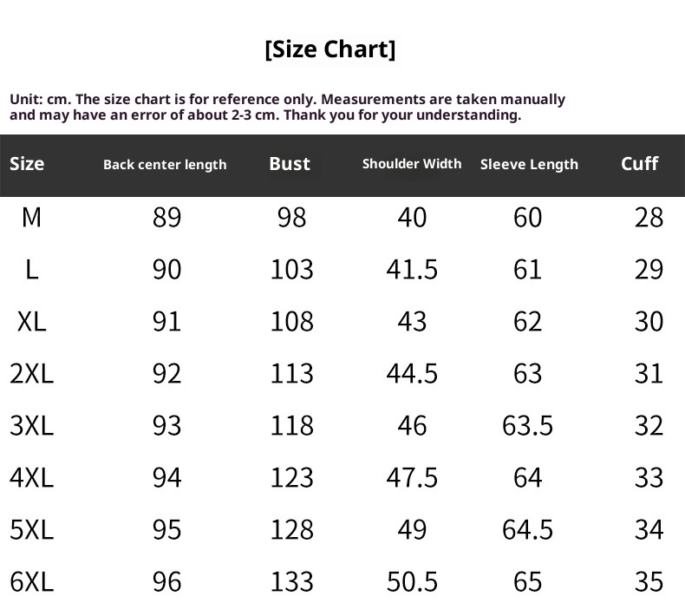This screenshot has height=616, width=685.
Task: Click the bust value 113
Action: tap(291, 373)
